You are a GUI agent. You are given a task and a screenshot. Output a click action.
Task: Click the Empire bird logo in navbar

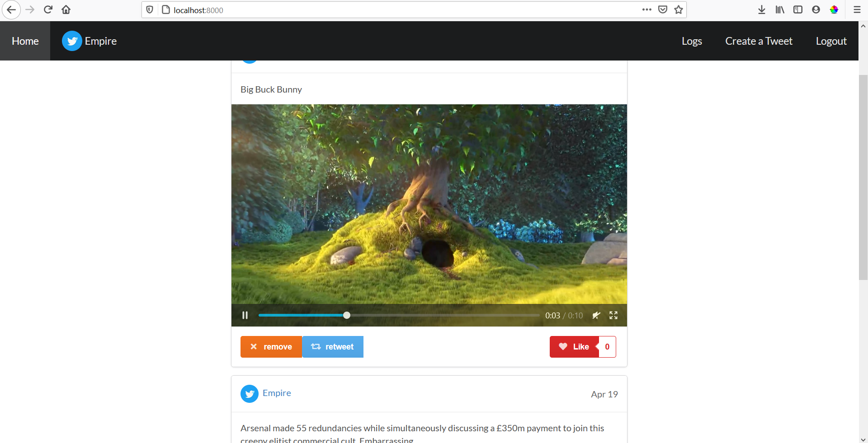(72, 41)
